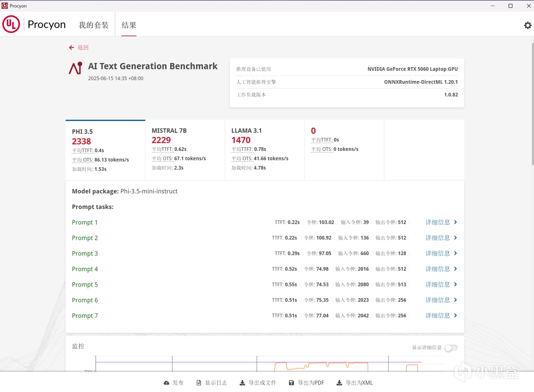Click the 发布 cloud upload icon
Screen dimensions: 534x392
[166, 383]
